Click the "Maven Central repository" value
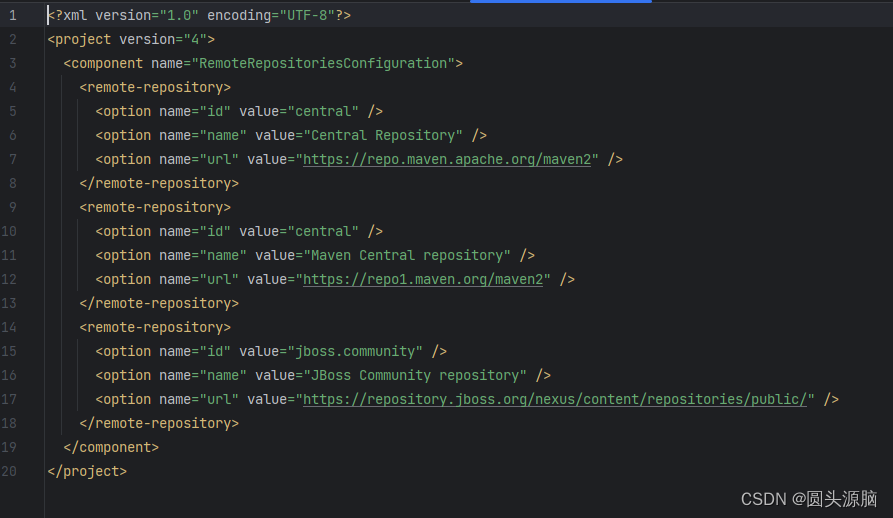This screenshot has height=518, width=893. click(x=407, y=256)
